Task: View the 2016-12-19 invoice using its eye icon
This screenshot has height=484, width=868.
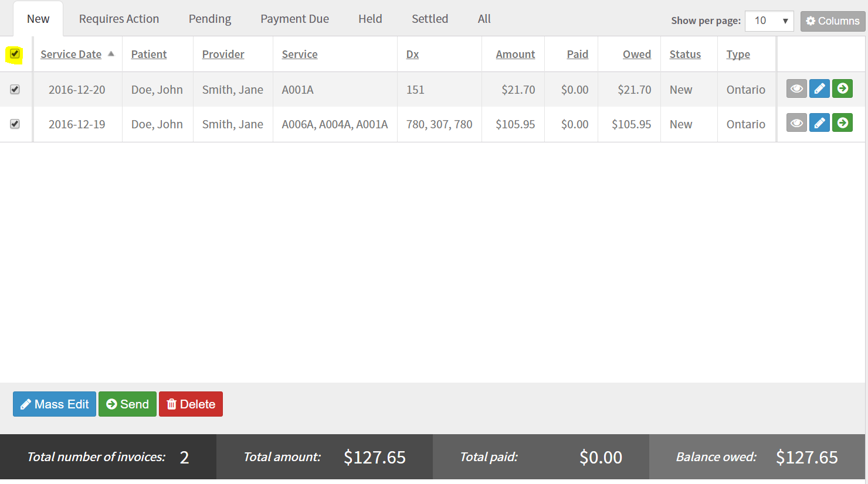Action: [x=796, y=122]
